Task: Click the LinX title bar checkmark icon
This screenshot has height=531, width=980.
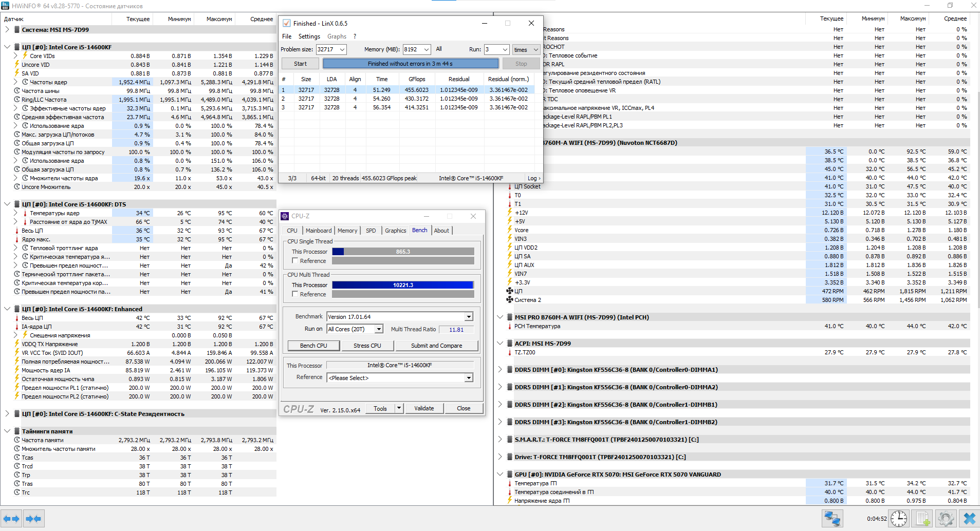Action: (287, 23)
